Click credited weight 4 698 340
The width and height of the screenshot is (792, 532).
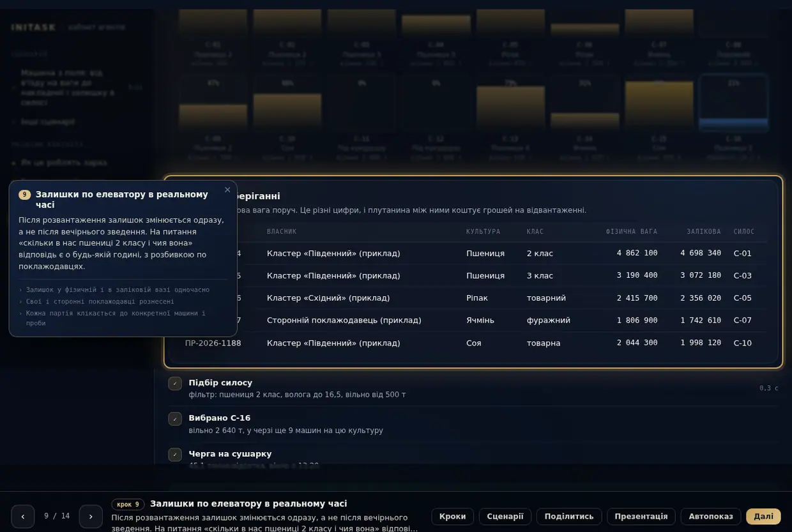701,254
